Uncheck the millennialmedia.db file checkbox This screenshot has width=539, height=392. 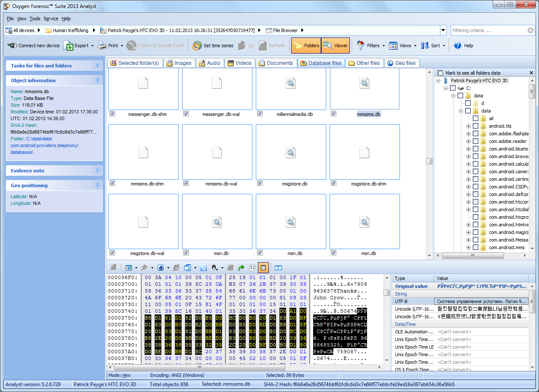click(260, 114)
